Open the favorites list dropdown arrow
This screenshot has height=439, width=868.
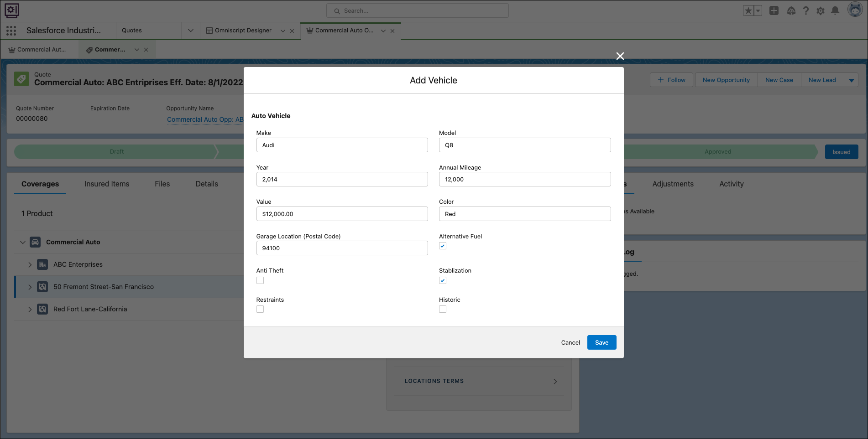coord(758,10)
